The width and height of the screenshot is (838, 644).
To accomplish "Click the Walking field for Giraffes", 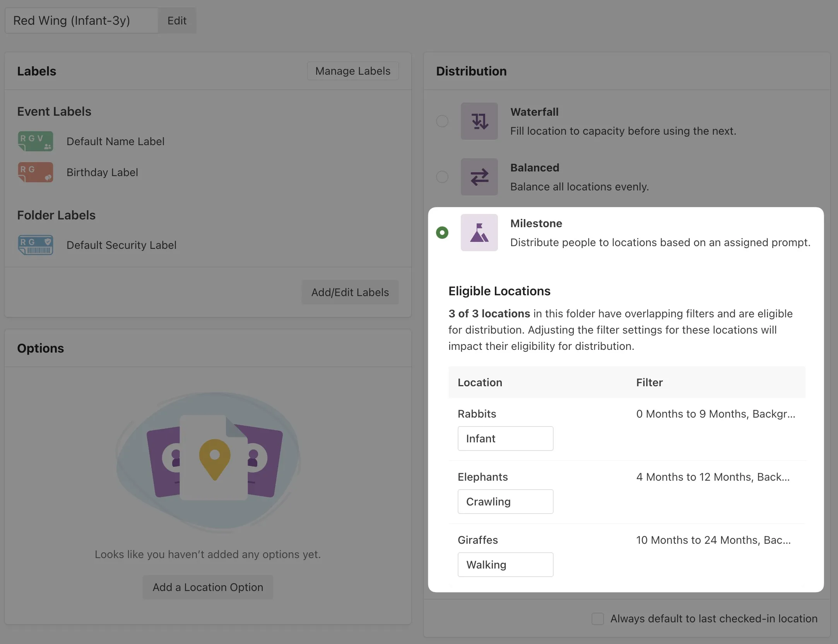I will [x=505, y=565].
